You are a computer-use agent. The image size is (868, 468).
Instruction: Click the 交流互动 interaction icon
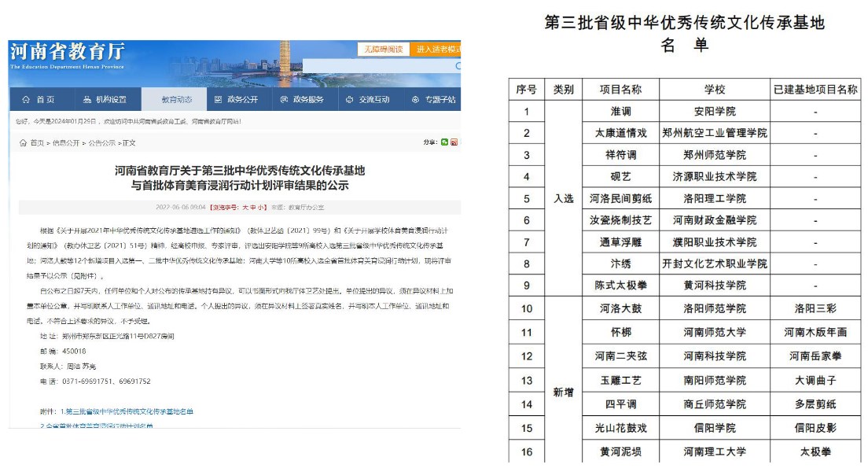coord(350,100)
